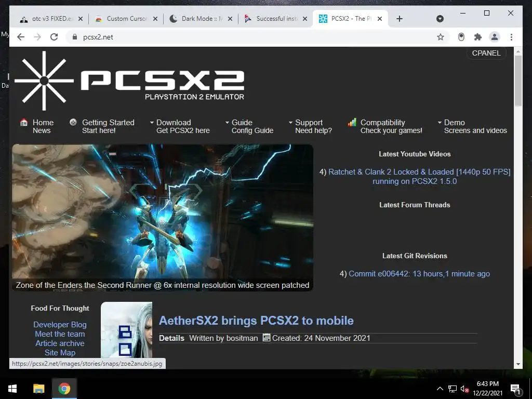Open the Article archive link
Image resolution: width=532 pixels, height=399 pixels.
(x=60, y=343)
